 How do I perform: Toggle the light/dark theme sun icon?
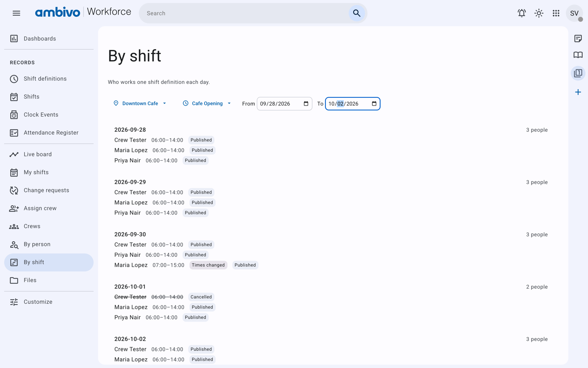pyautogui.click(x=539, y=13)
